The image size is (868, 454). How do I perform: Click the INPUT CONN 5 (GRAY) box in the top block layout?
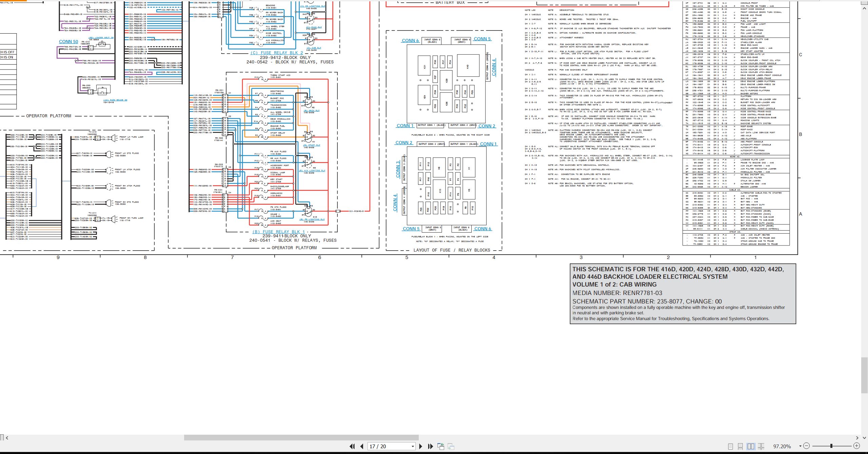[x=461, y=41]
